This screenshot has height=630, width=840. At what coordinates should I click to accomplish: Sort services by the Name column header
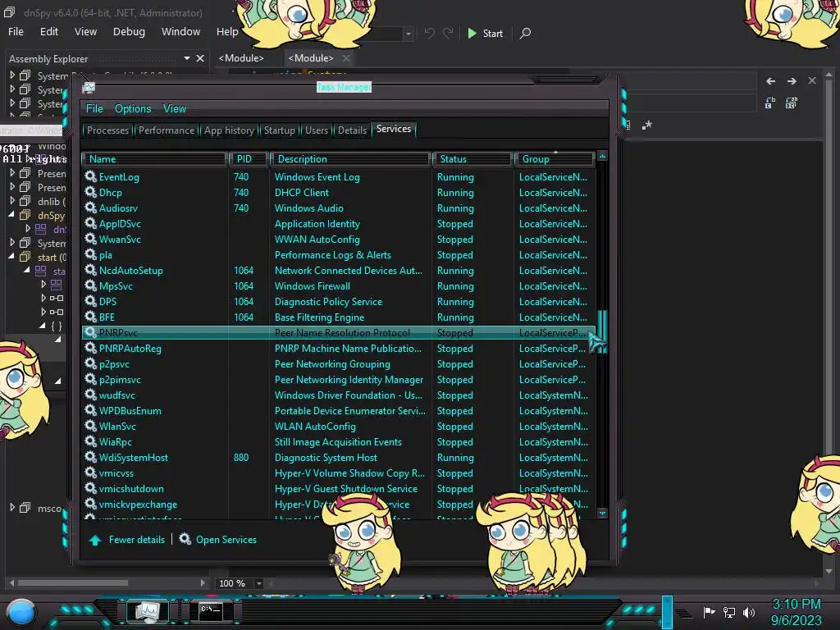(x=155, y=159)
